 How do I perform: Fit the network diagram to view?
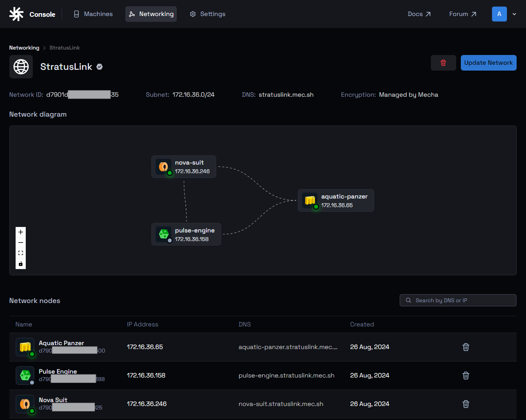click(21, 253)
